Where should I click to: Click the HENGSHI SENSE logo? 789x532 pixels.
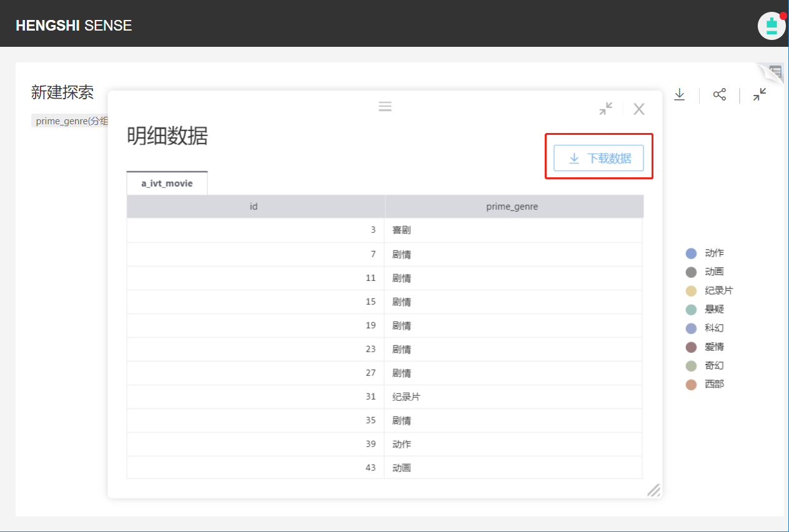[x=74, y=26]
